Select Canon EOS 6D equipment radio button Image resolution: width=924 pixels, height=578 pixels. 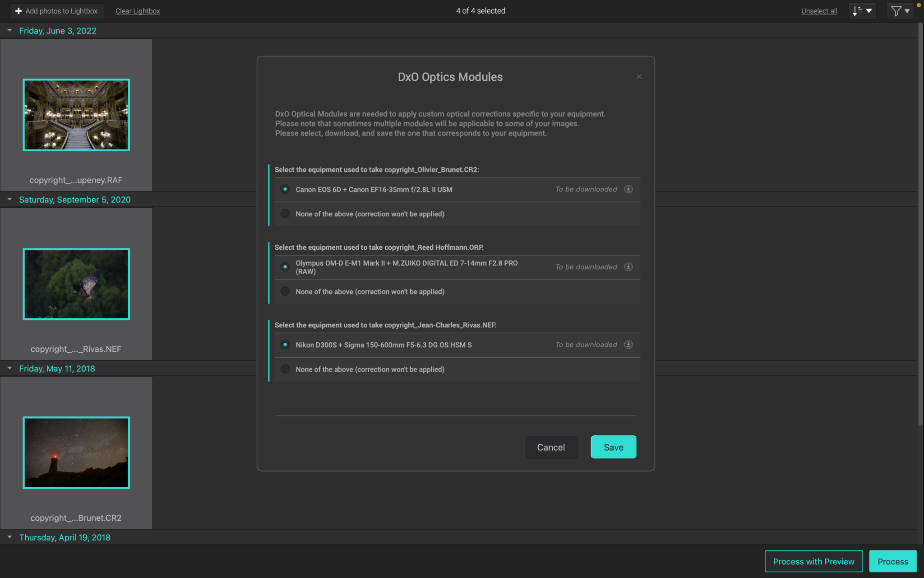click(x=285, y=189)
